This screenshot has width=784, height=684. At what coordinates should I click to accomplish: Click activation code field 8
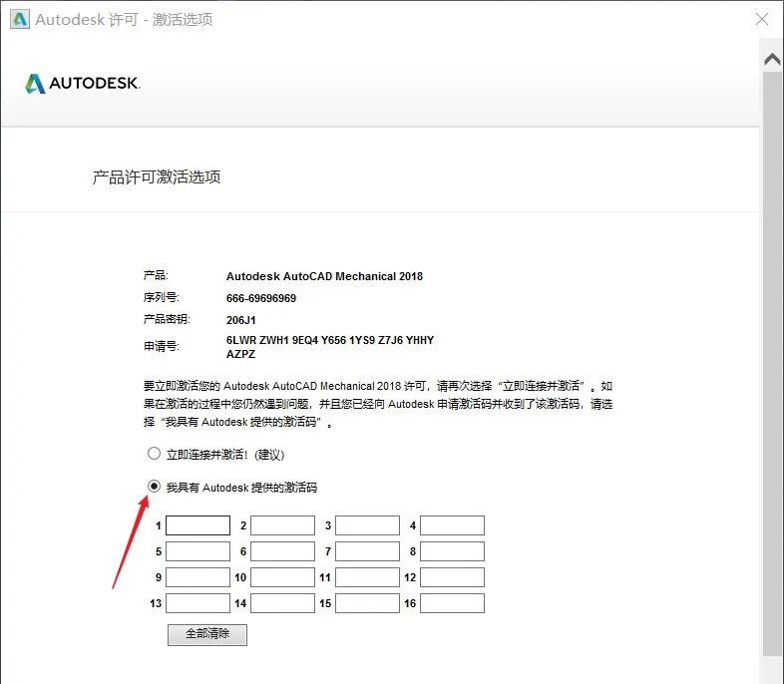[x=452, y=551]
